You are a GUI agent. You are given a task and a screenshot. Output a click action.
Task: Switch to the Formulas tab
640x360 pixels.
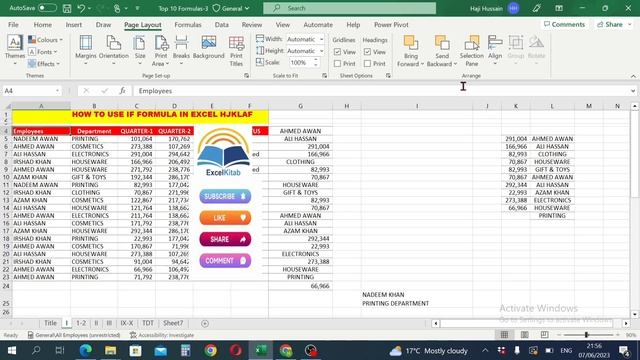click(188, 24)
